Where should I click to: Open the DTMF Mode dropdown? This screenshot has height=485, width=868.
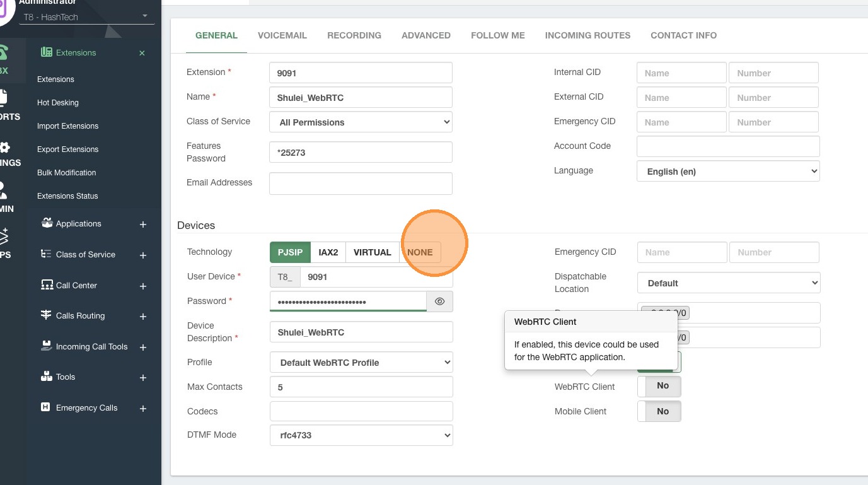pyautogui.click(x=361, y=435)
